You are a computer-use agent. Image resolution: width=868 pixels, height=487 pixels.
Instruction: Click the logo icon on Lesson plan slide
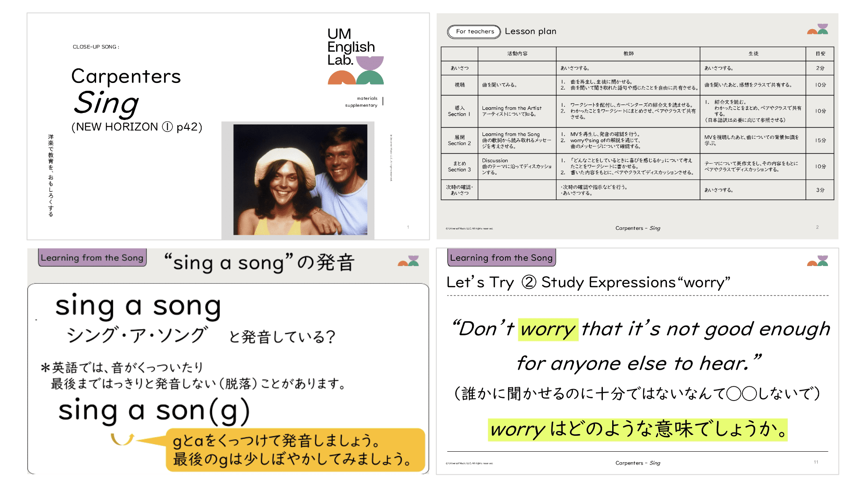pyautogui.click(x=818, y=29)
